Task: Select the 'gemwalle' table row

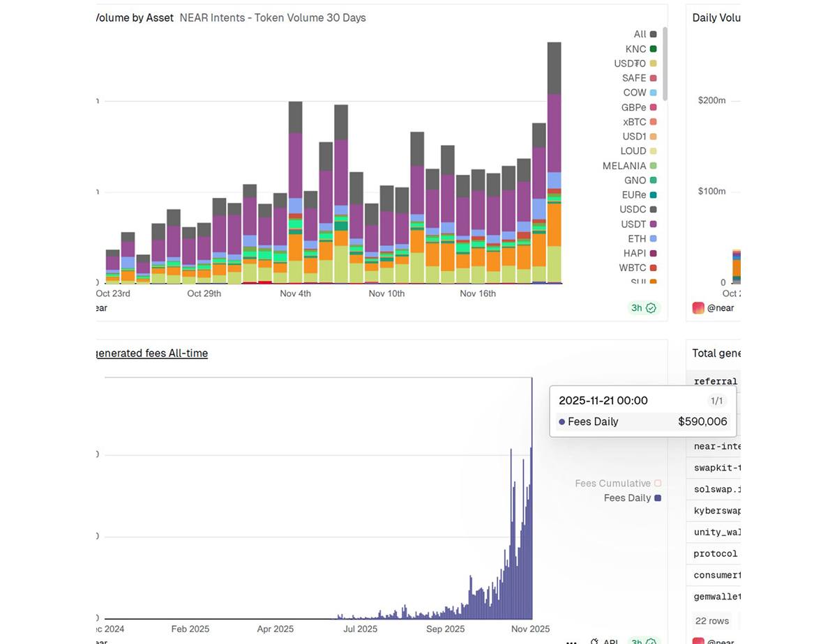Action: pyautogui.click(x=714, y=597)
